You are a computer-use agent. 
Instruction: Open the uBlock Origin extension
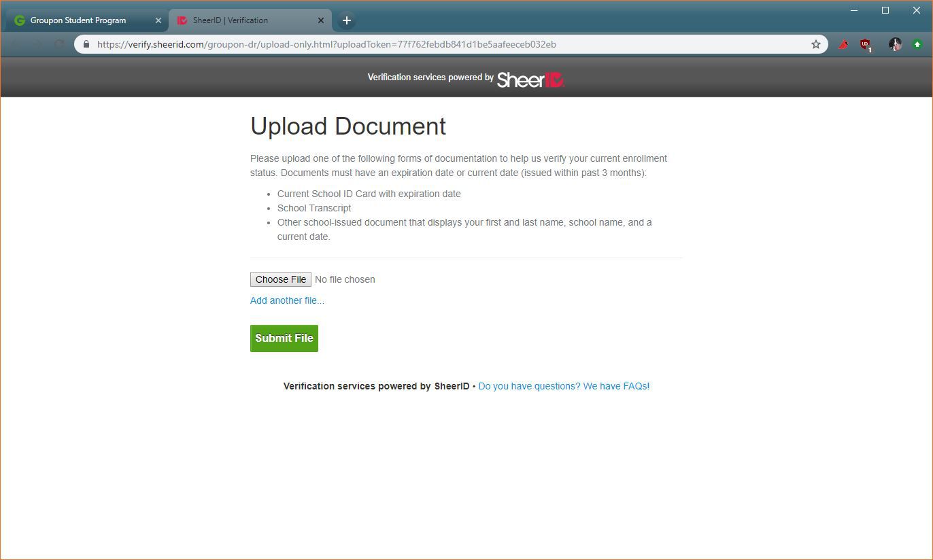click(x=866, y=45)
